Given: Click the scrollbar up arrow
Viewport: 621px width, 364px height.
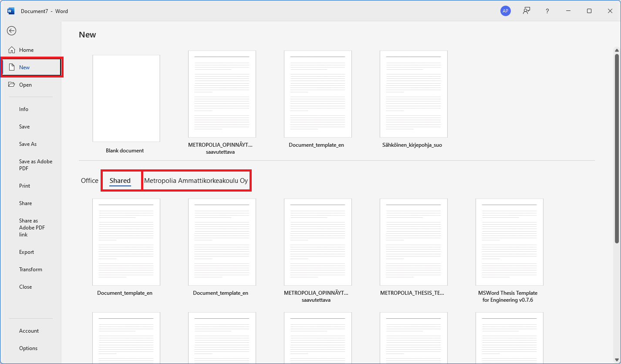Looking at the screenshot, I should 617,50.
